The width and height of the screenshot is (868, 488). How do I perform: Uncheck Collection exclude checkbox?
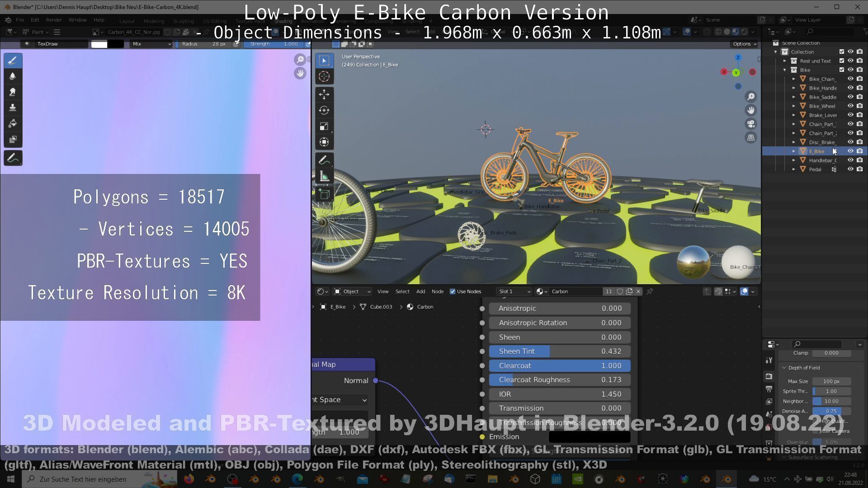pyautogui.click(x=842, y=52)
